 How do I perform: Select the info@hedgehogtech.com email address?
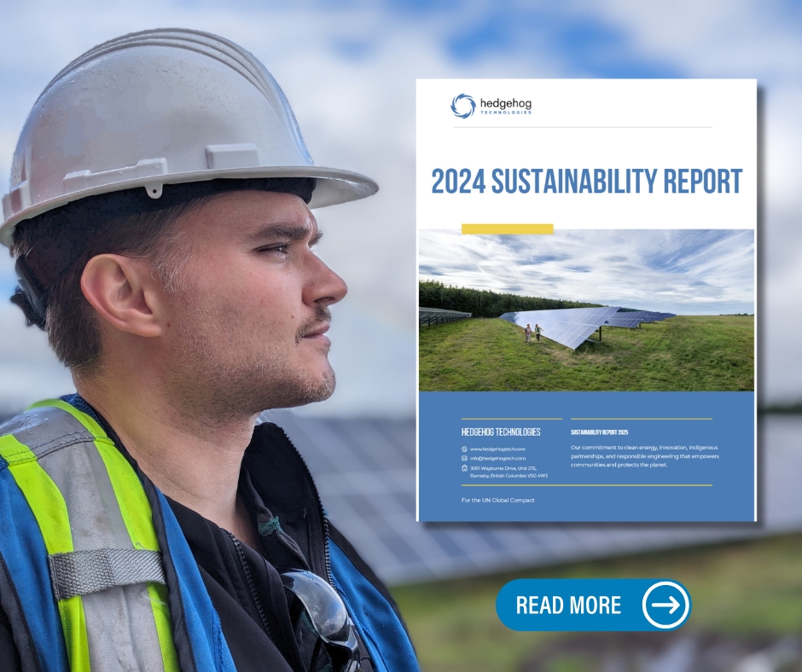[x=497, y=458]
